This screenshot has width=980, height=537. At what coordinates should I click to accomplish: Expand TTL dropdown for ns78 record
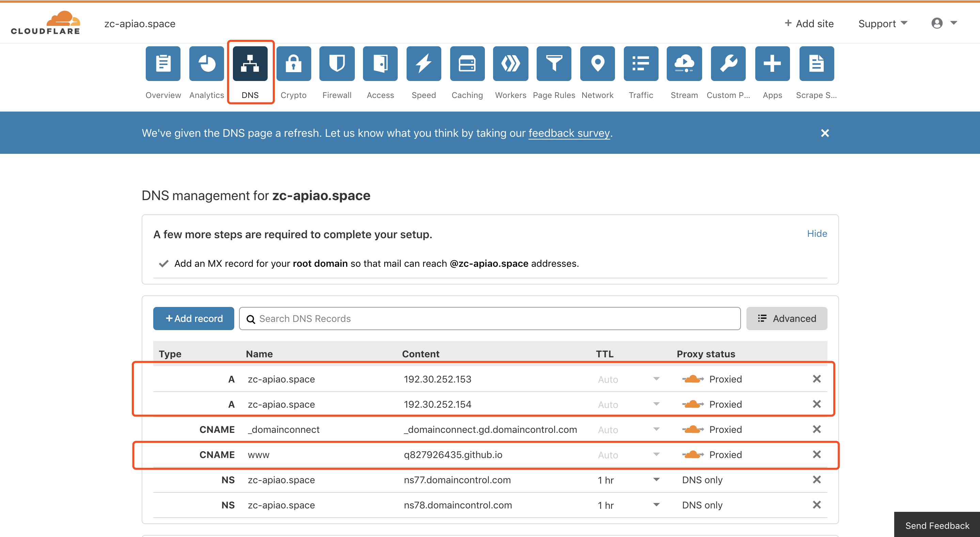[x=656, y=505]
